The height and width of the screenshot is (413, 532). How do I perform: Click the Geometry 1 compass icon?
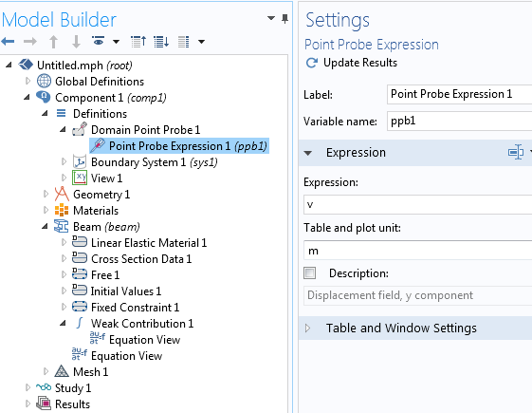[x=62, y=194]
